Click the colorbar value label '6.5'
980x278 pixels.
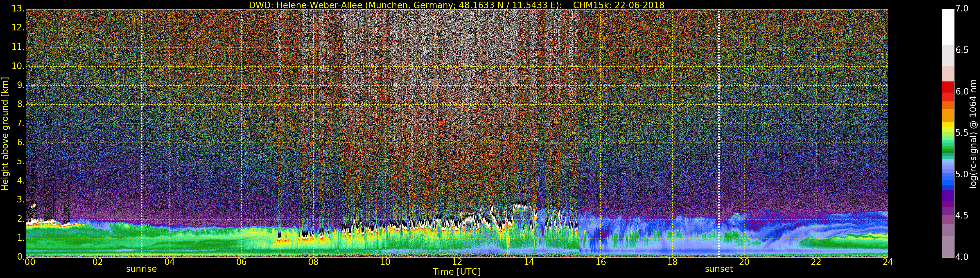pos(962,50)
